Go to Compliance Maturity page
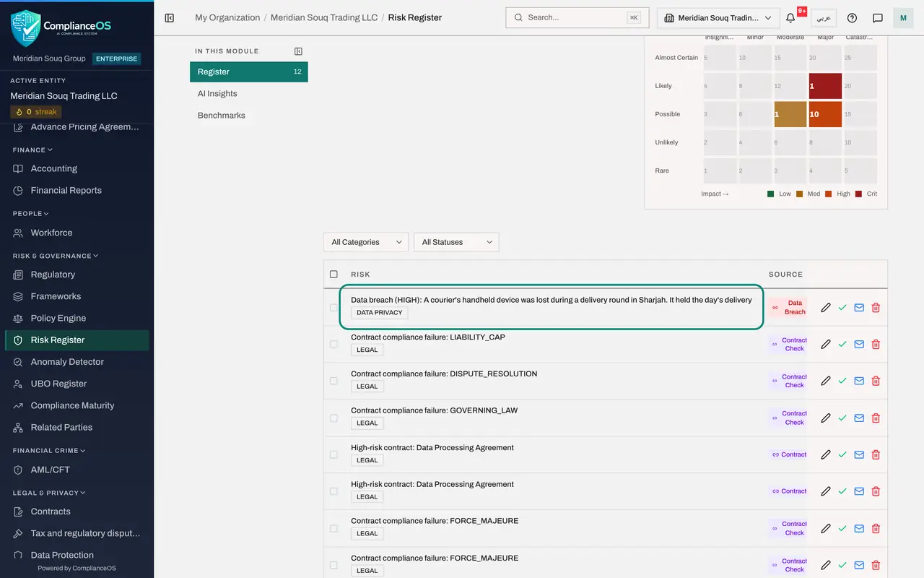Image resolution: width=924 pixels, height=578 pixels. pos(77,405)
